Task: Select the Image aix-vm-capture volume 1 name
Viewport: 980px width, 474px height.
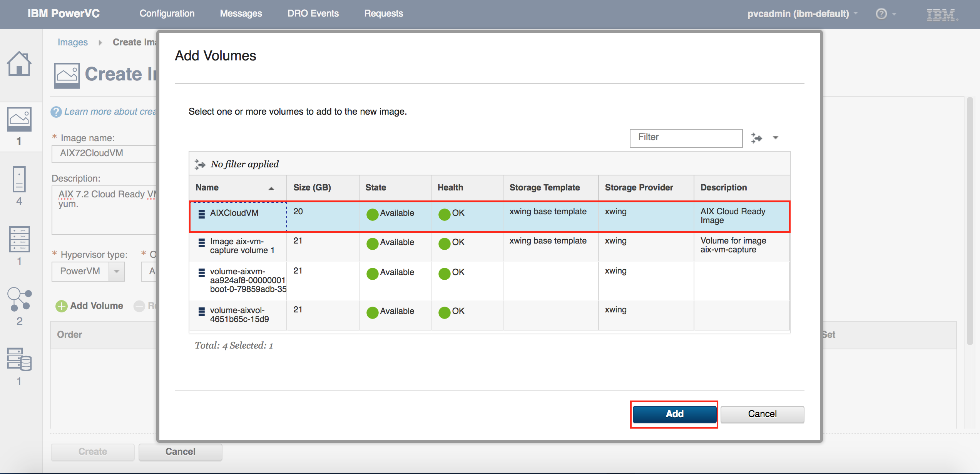Action: tap(242, 246)
